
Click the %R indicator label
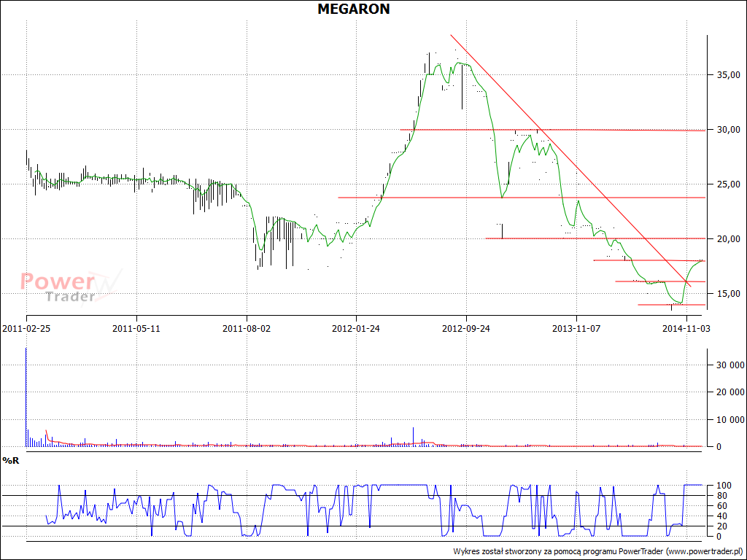tap(10, 461)
